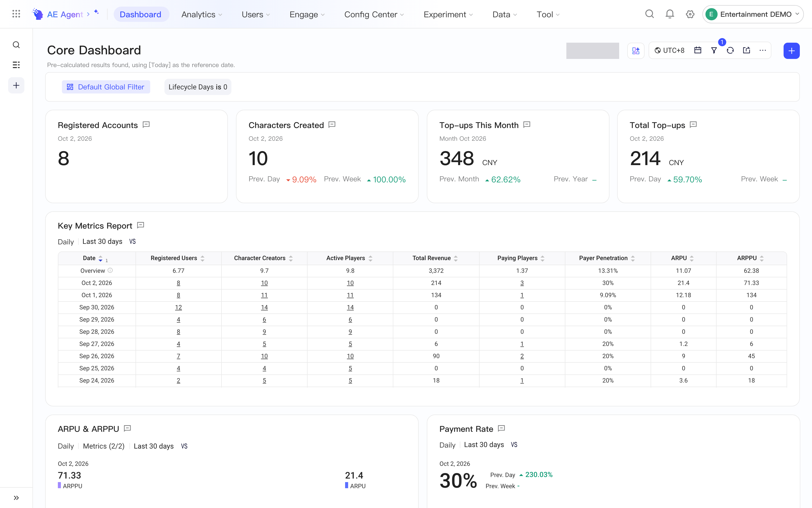Toggle the ARPPU legend color swatch
The height and width of the screenshot is (508, 812).
point(59,485)
